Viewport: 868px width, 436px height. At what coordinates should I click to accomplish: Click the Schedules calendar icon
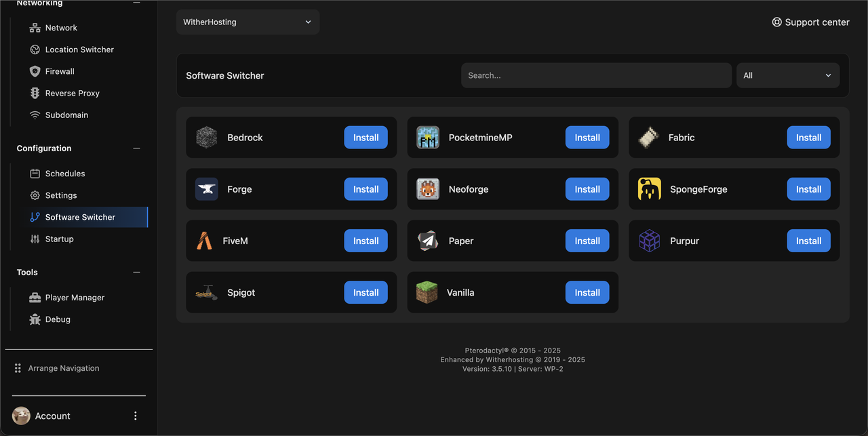pyautogui.click(x=35, y=174)
